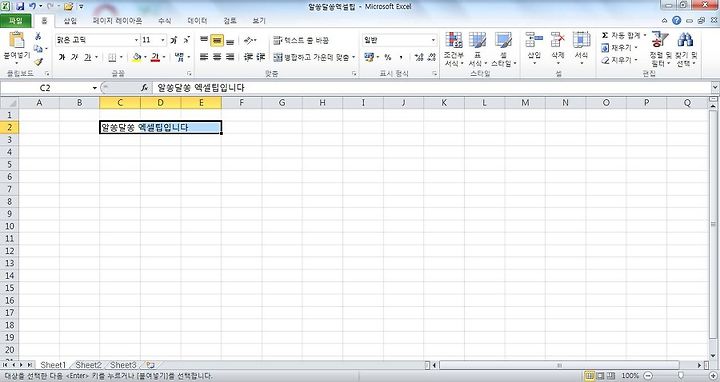Click the decrease indent icon

coord(248,57)
